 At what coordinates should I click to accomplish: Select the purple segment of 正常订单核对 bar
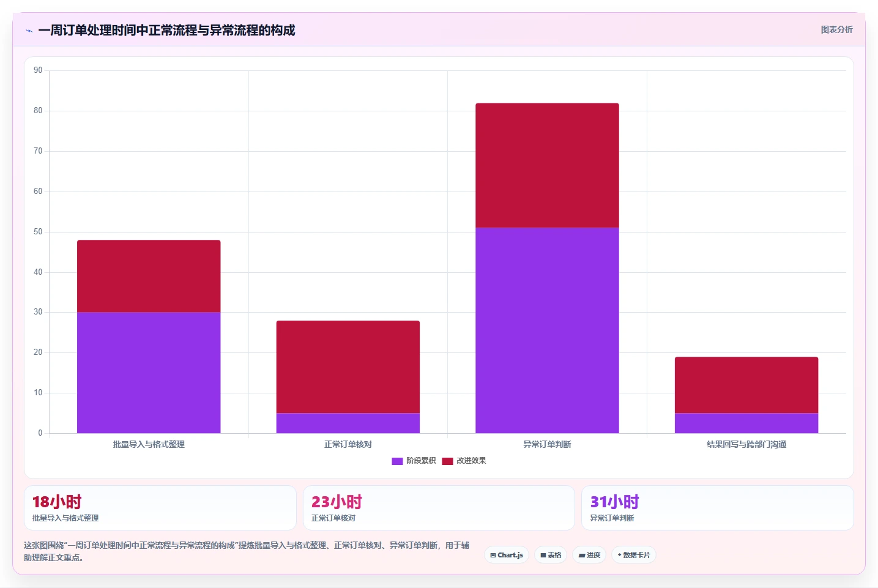click(x=348, y=423)
